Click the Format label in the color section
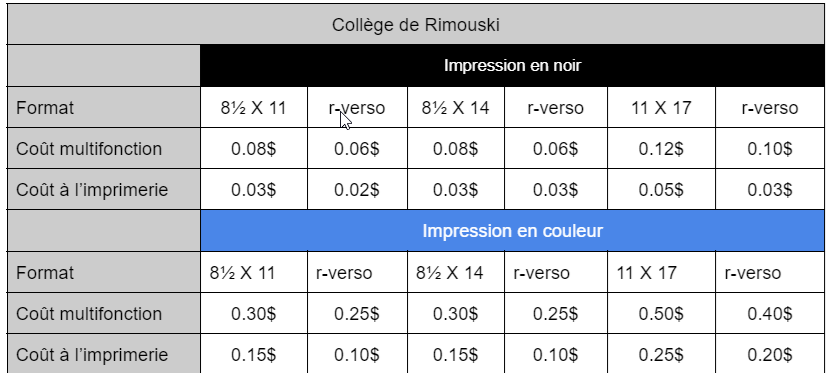This screenshot has height=373, width=827. (x=103, y=273)
